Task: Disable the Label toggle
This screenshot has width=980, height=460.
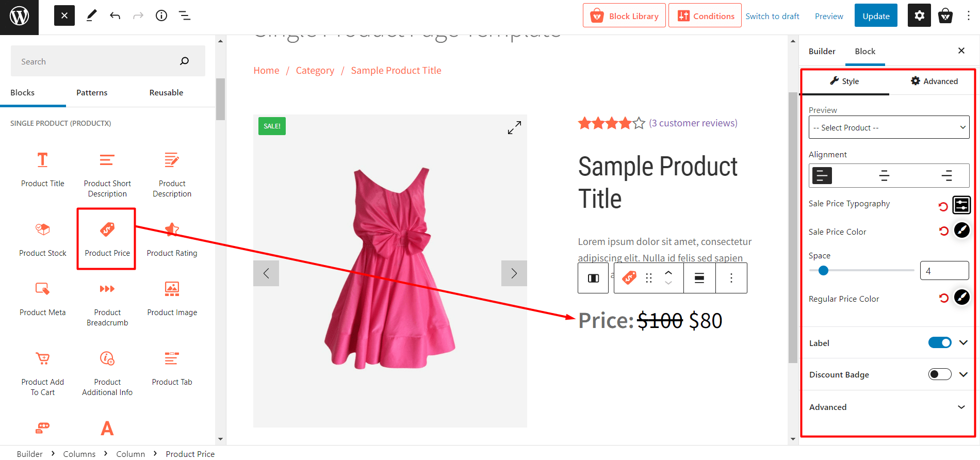Action: tap(939, 342)
